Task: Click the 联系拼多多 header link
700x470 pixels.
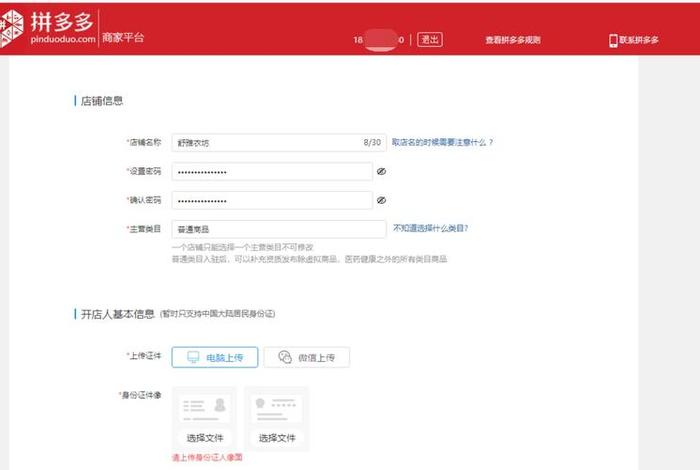Action: [x=634, y=40]
